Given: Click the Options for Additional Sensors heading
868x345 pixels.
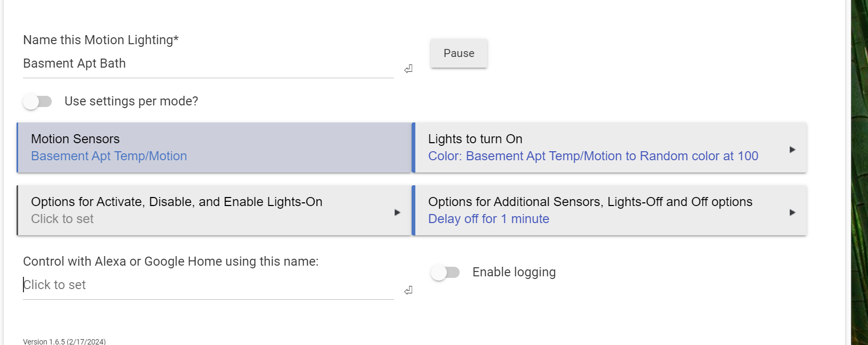Looking at the screenshot, I should [x=590, y=202].
